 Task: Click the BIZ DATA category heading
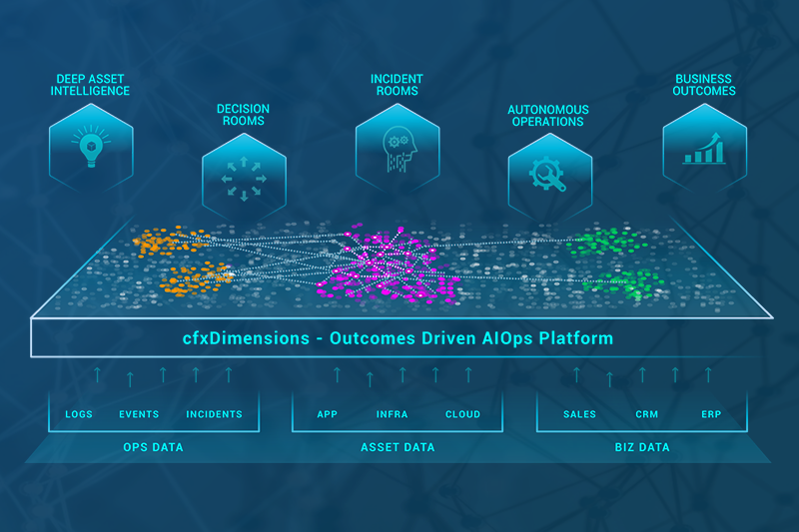[x=643, y=447]
